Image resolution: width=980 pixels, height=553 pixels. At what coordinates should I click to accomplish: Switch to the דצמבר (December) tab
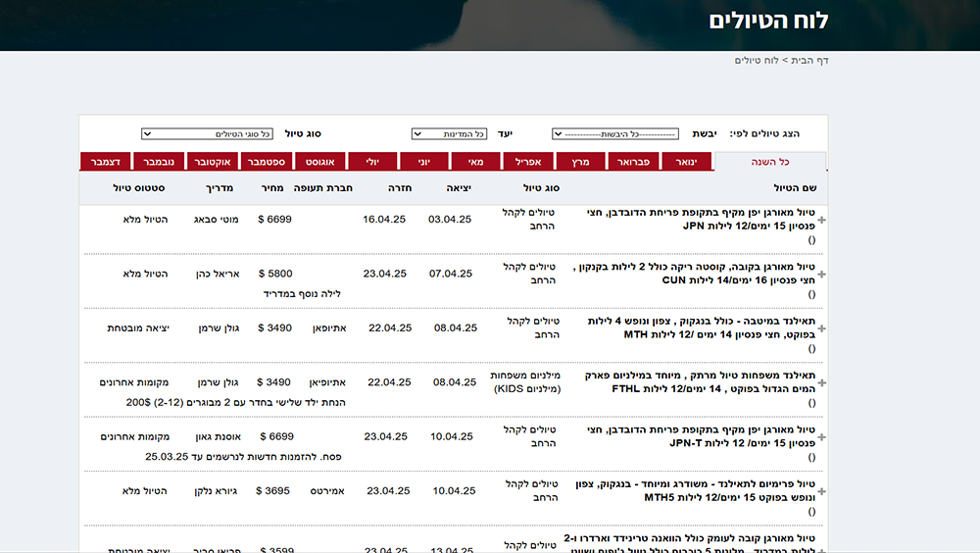(x=105, y=163)
